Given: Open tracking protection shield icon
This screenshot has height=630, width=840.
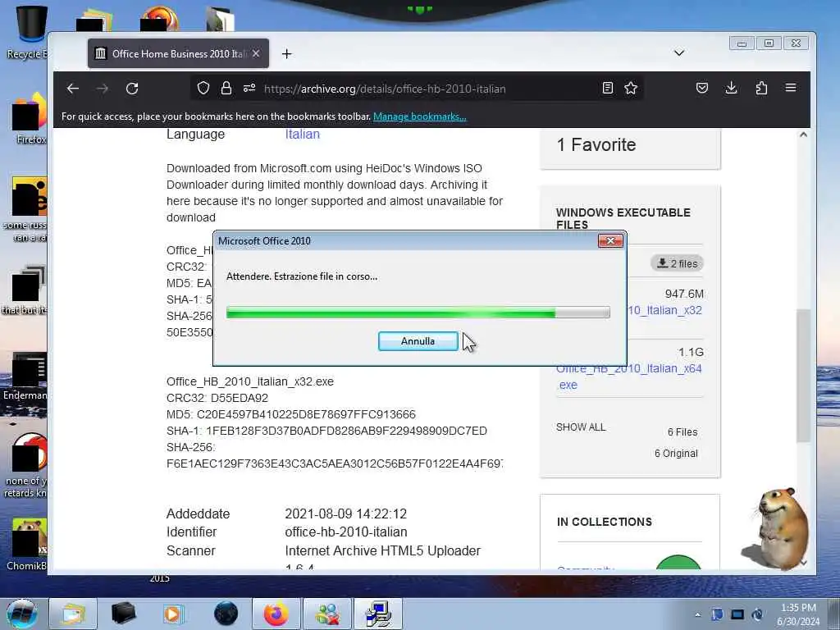Looking at the screenshot, I should (203, 89).
